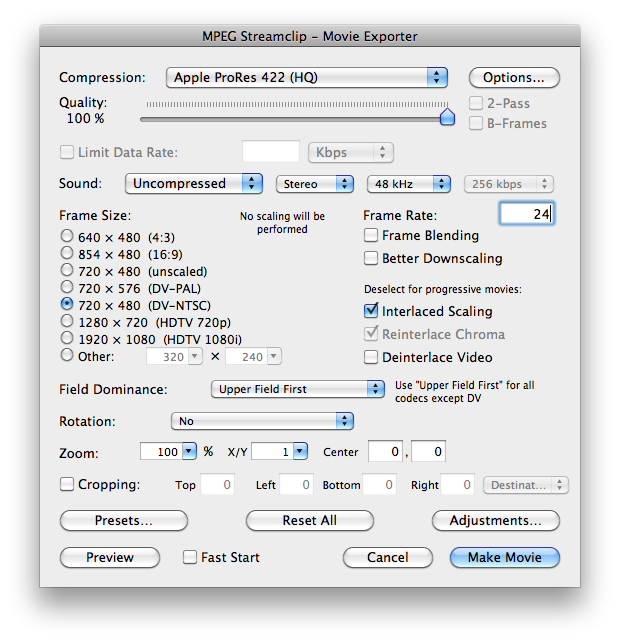The height and width of the screenshot is (642, 620).
Task: Click the Limit Data Rate value field
Action: [x=271, y=152]
